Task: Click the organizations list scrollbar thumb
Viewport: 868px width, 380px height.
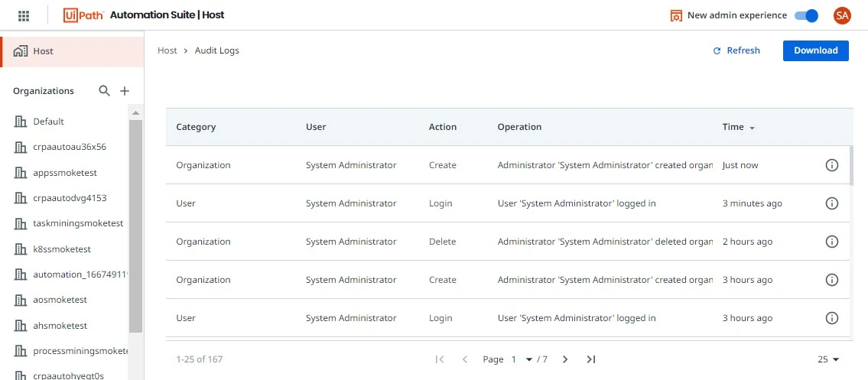Action: click(135, 227)
